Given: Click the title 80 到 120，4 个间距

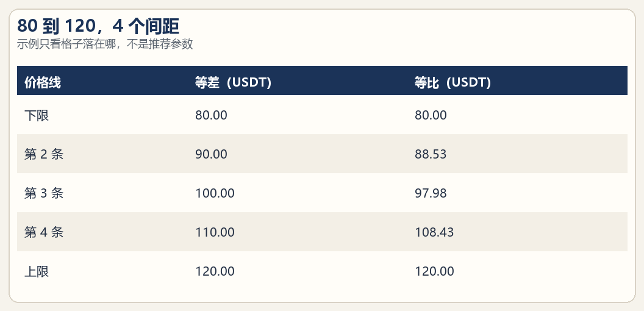Looking at the screenshot, I should [98, 26].
